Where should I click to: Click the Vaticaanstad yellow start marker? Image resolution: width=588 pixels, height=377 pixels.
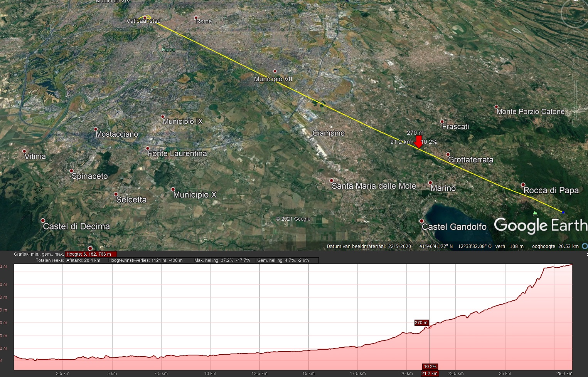click(x=148, y=17)
